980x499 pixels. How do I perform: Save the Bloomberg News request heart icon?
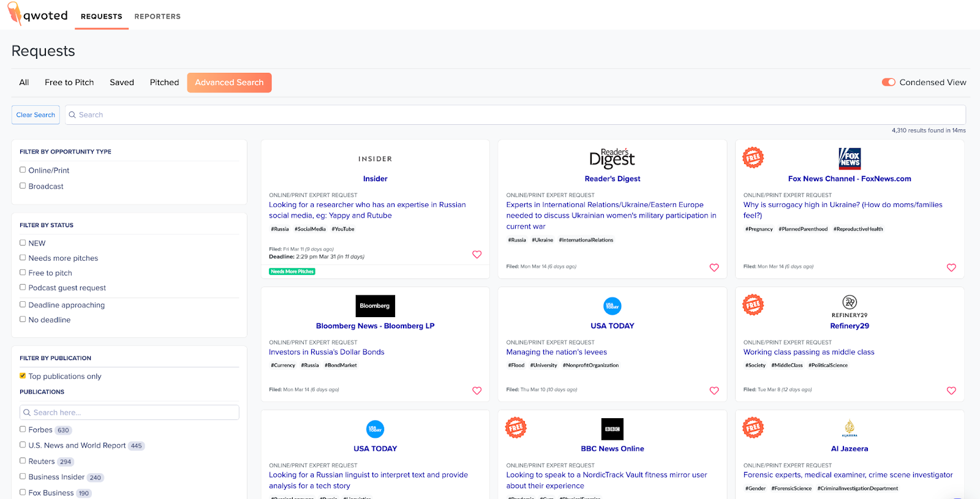[x=477, y=391]
